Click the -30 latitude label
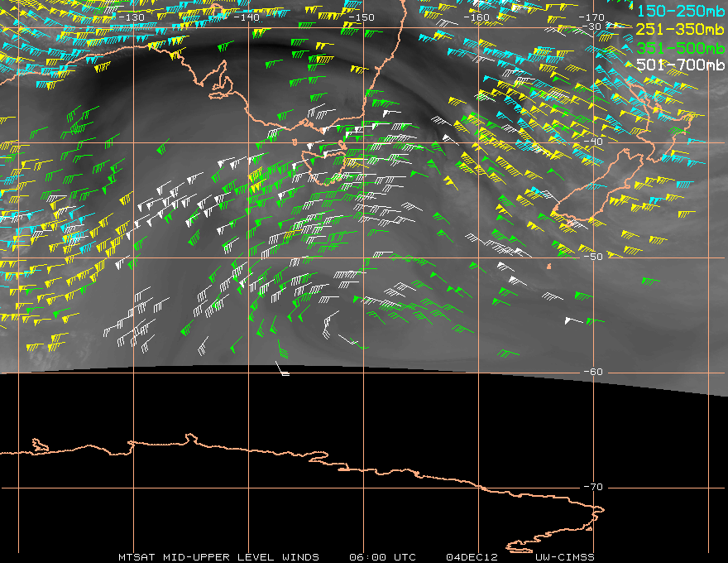Image resolution: width=728 pixels, height=563 pixels. (592, 26)
